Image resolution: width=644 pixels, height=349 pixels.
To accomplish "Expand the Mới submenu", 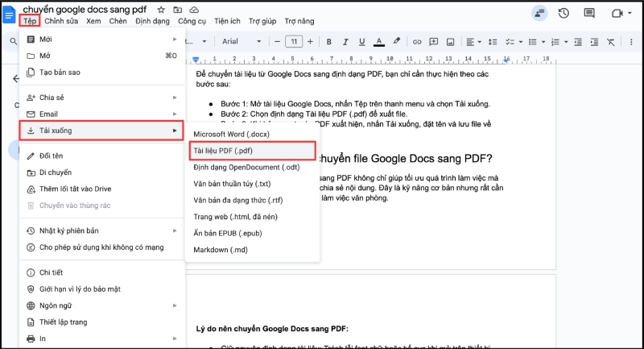I will 102,39.
